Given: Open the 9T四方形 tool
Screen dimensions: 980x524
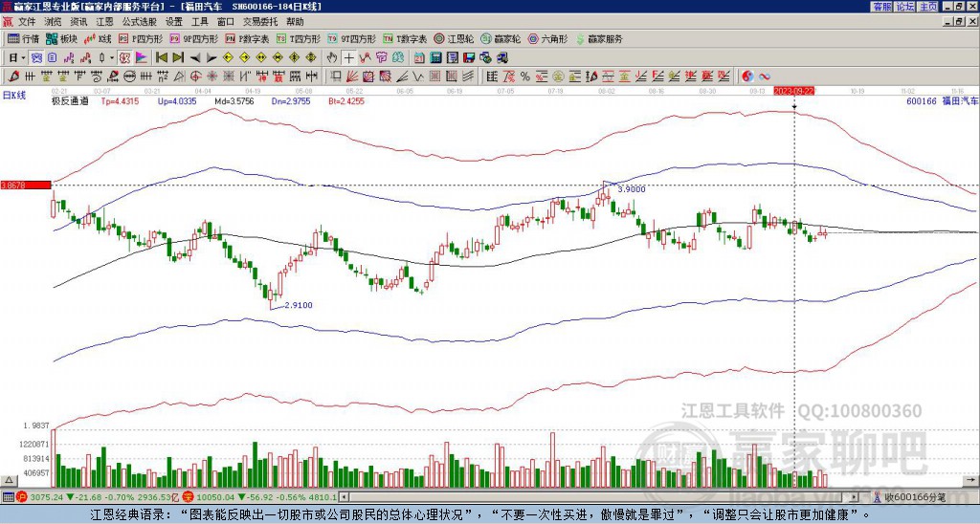Looking at the screenshot, I should 352,38.
